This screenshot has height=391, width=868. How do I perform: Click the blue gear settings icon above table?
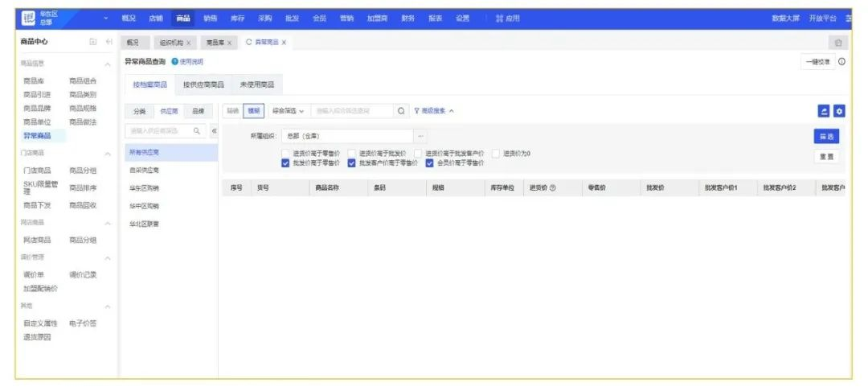pyautogui.click(x=839, y=112)
